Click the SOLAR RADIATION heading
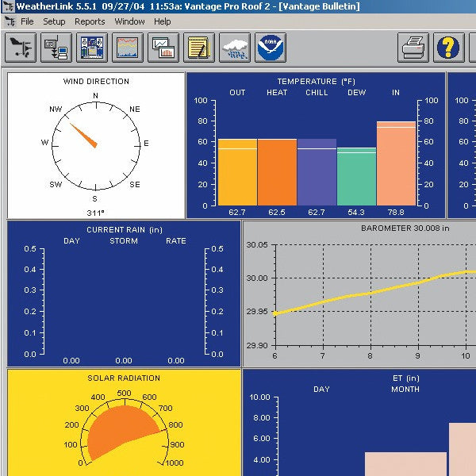Viewport: 476px width, 476px height. pyautogui.click(x=124, y=378)
